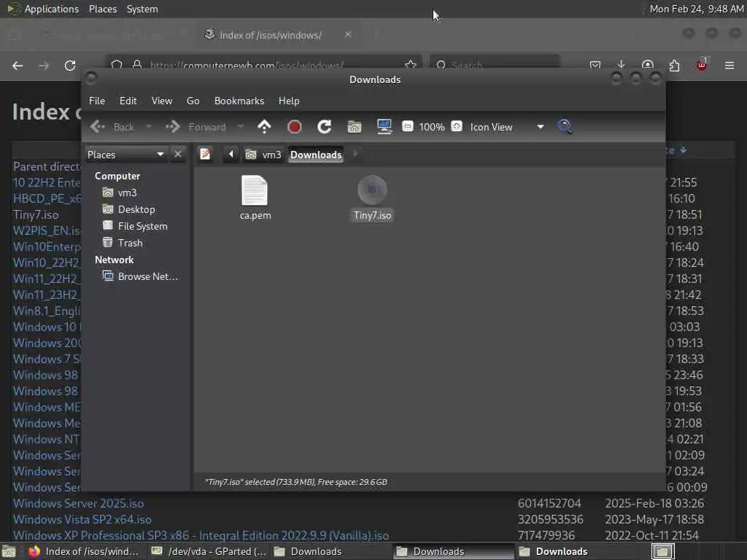Click the Downloads path bar button
This screenshot has height=560, width=747.
pos(316,155)
